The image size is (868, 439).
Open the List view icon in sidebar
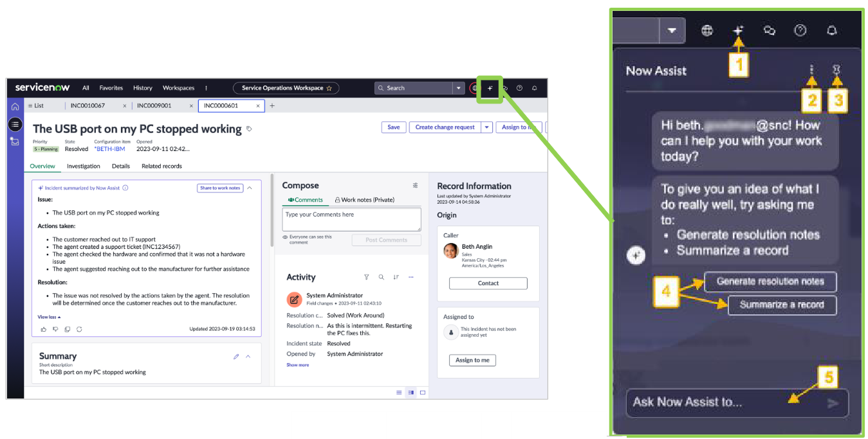tap(15, 124)
